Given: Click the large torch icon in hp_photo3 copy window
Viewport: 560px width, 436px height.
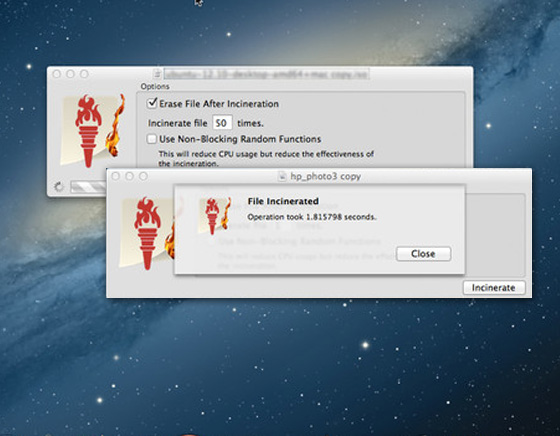Looking at the screenshot, I should coord(148,233).
